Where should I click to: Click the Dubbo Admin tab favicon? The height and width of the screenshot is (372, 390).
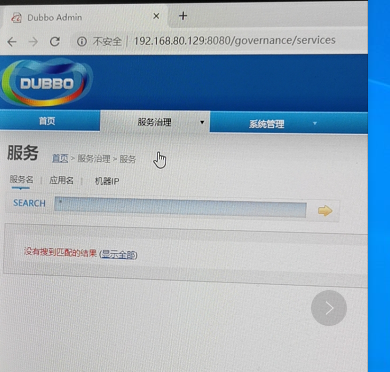pos(16,17)
